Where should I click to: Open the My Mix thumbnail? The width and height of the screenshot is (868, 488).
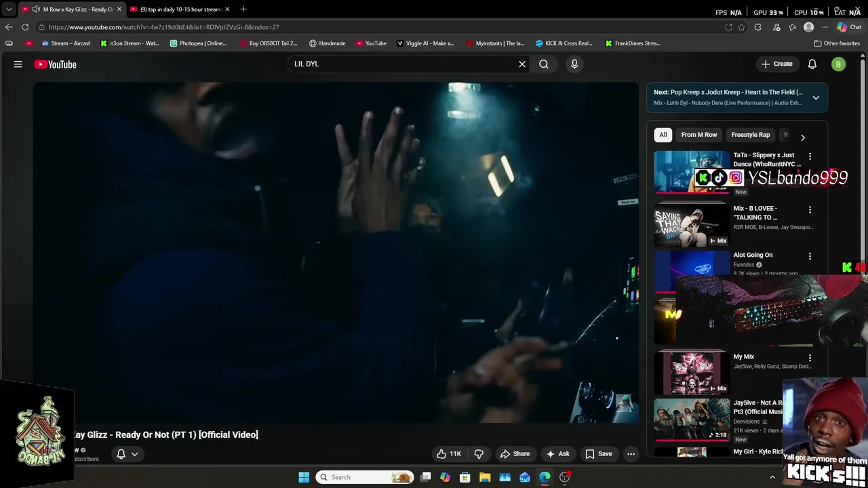tap(692, 372)
